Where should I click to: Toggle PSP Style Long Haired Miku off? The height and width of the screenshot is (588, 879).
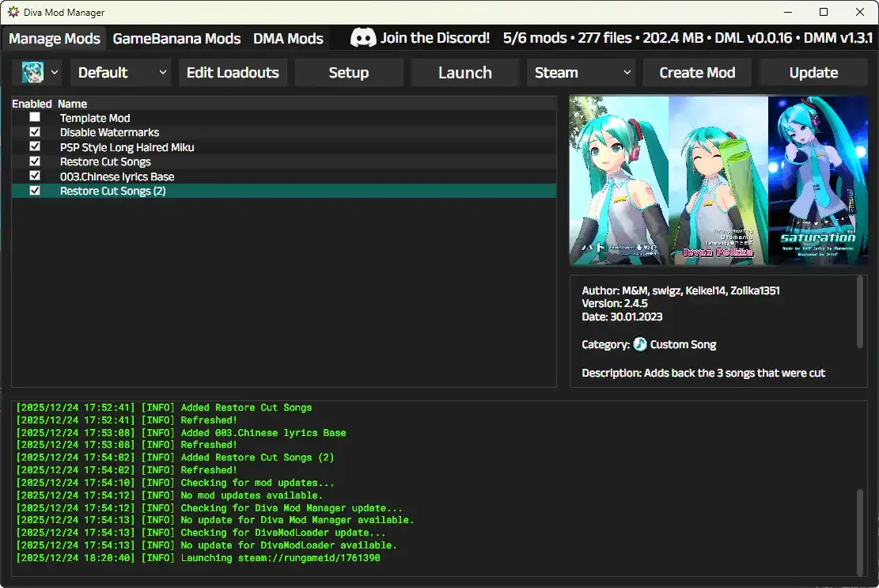pos(34,146)
